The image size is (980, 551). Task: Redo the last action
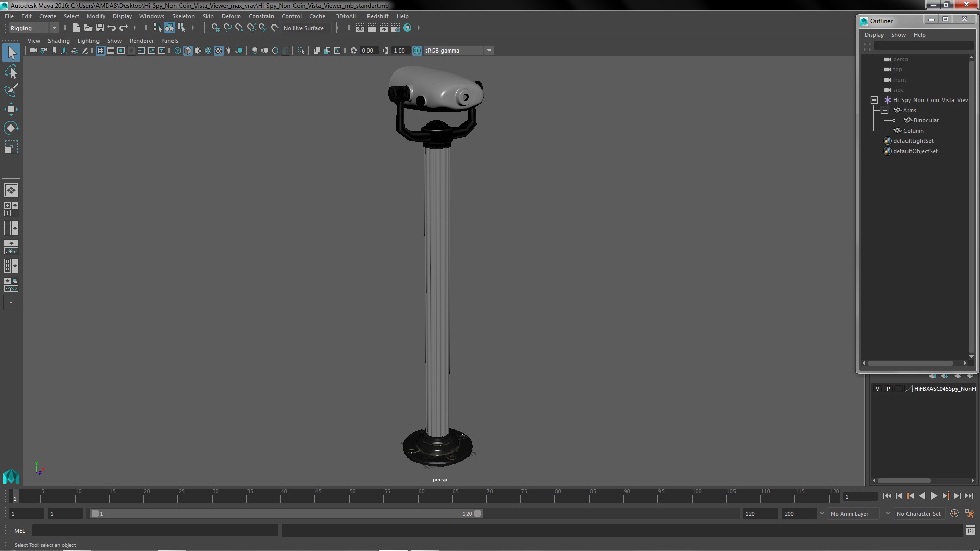click(x=124, y=28)
